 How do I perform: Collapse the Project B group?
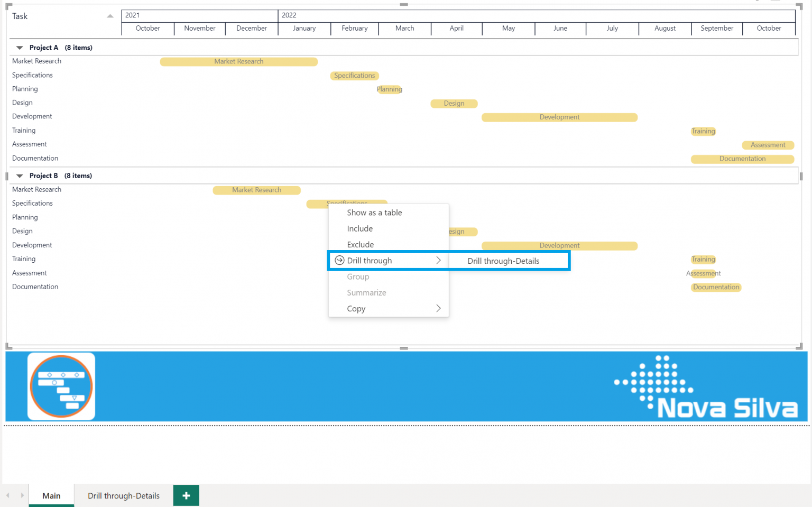(20, 175)
